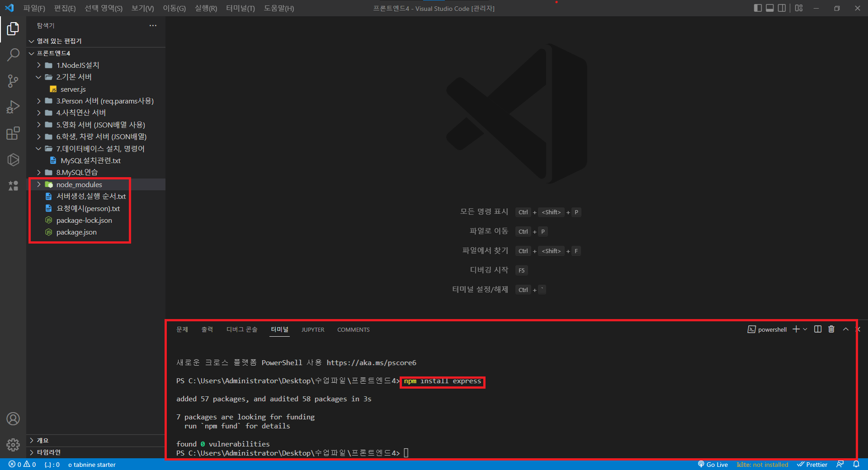
Task: Open Run and Debug view
Action: pyautogui.click(x=13, y=107)
